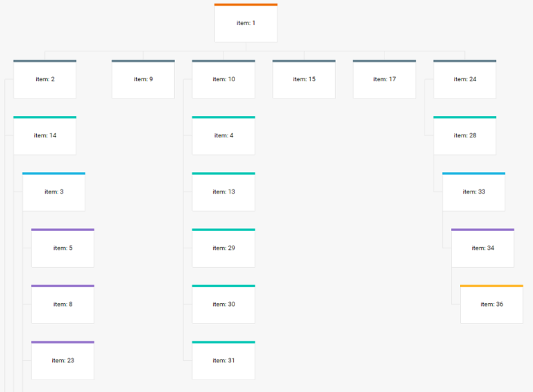This screenshot has width=533, height=392.
Task: Select the item: 28 card
Action: (x=465, y=135)
